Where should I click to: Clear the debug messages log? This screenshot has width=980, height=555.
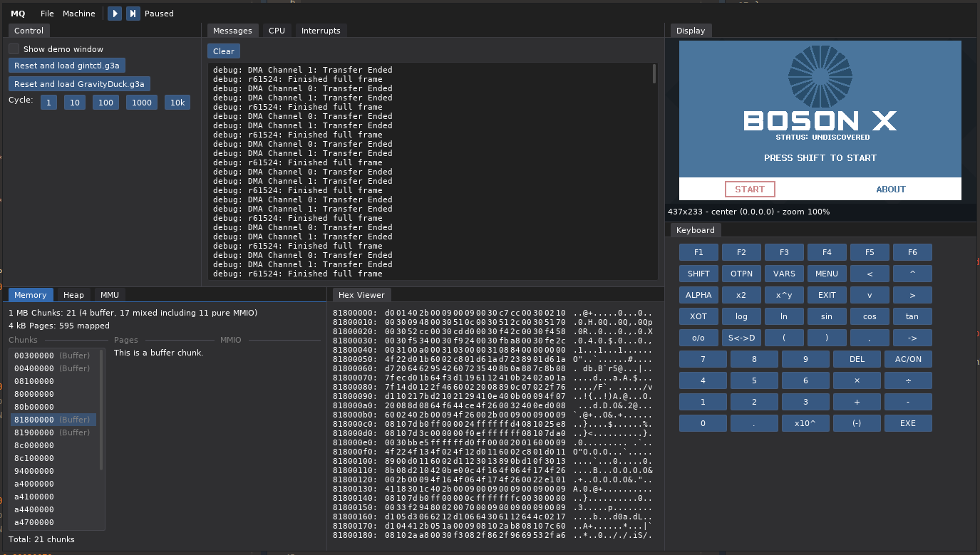click(x=224, y=51)
